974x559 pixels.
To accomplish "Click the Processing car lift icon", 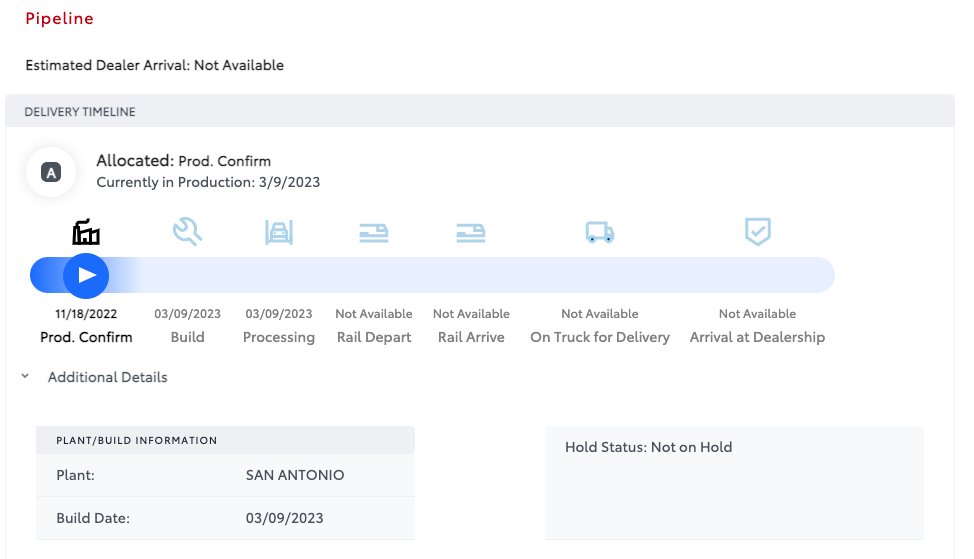I will 279,233.
